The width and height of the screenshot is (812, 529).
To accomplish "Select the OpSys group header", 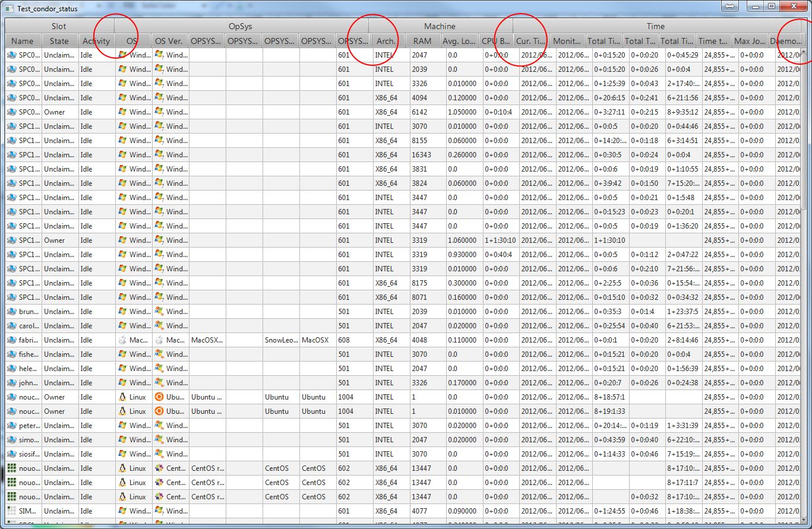I will (241, 26).
